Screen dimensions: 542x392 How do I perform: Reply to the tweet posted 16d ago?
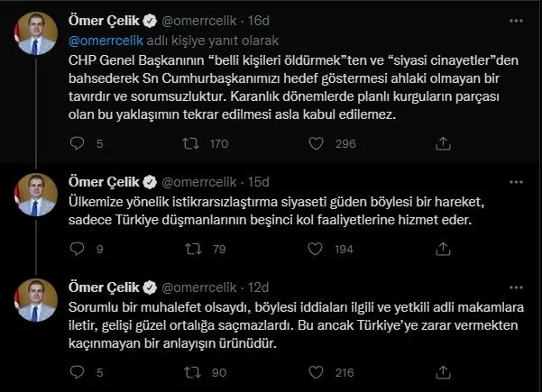pyautogui.click(x=77, y=141)
